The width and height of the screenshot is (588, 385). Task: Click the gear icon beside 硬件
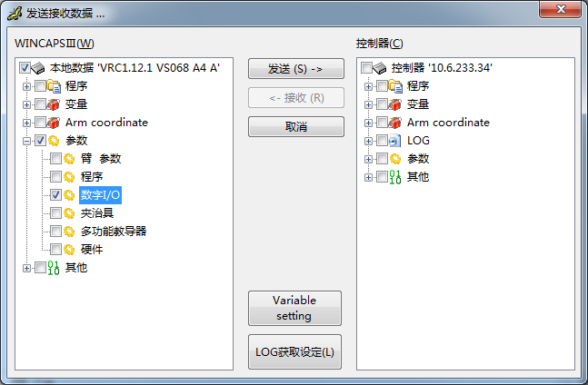click(x=69, y=250)
